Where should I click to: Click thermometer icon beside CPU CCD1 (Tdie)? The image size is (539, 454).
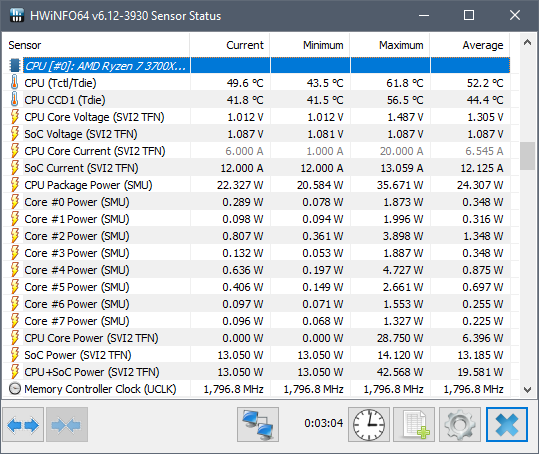point(14,100)
